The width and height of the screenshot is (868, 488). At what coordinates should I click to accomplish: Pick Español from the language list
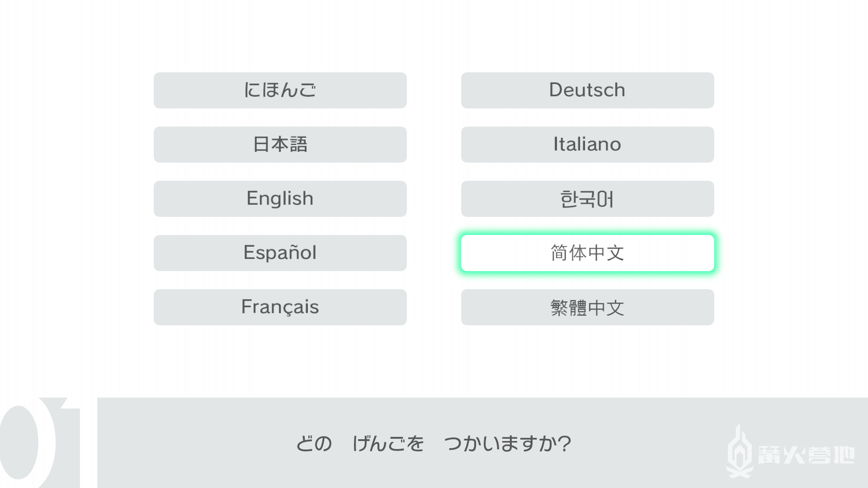point(280,253)
